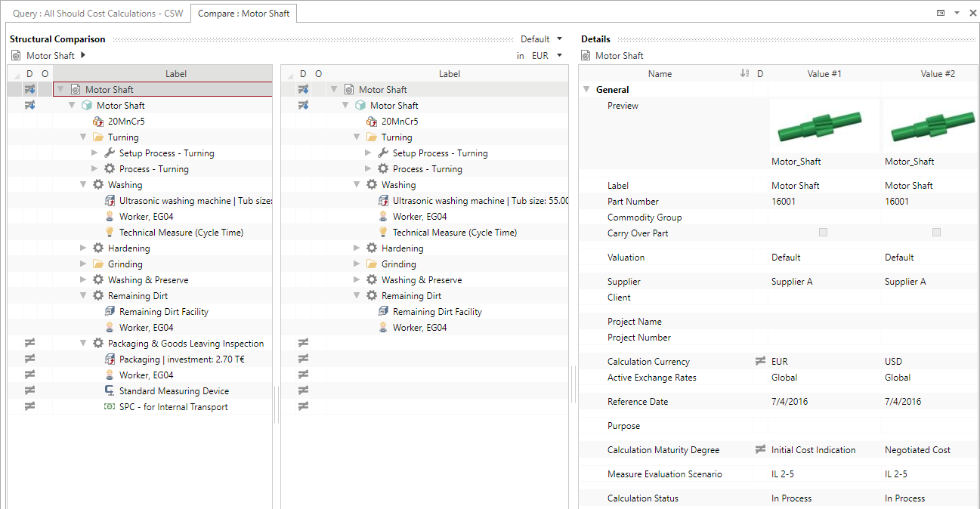This screenshot has height=509, width=980.
Task: Click the not-equal icon beside Calculation Currency
Action: pyautogui.click(x=760, y=362)
